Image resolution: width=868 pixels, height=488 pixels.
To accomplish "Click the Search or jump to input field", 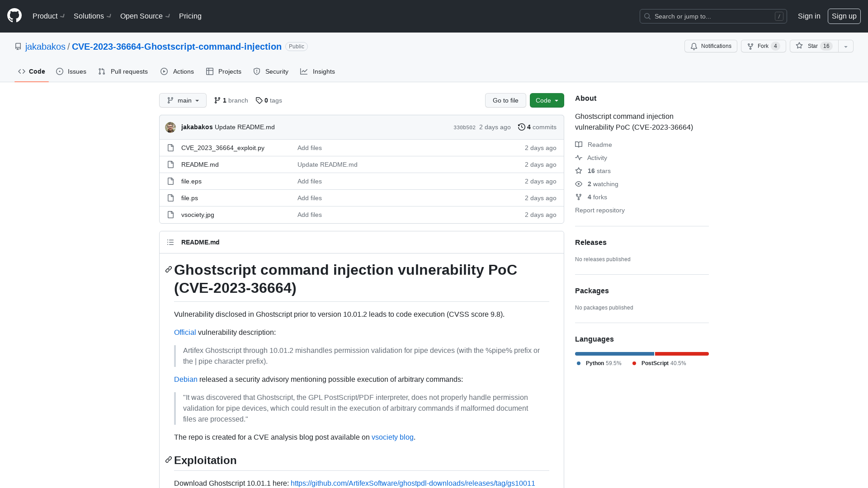I will (713, 16).
